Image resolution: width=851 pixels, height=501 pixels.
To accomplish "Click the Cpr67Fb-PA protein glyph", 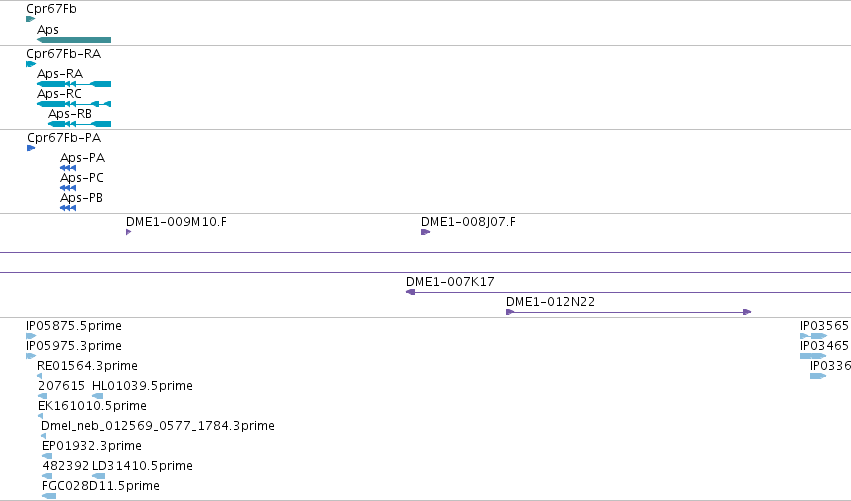I will pyautogui.click(x=31, y=148).
